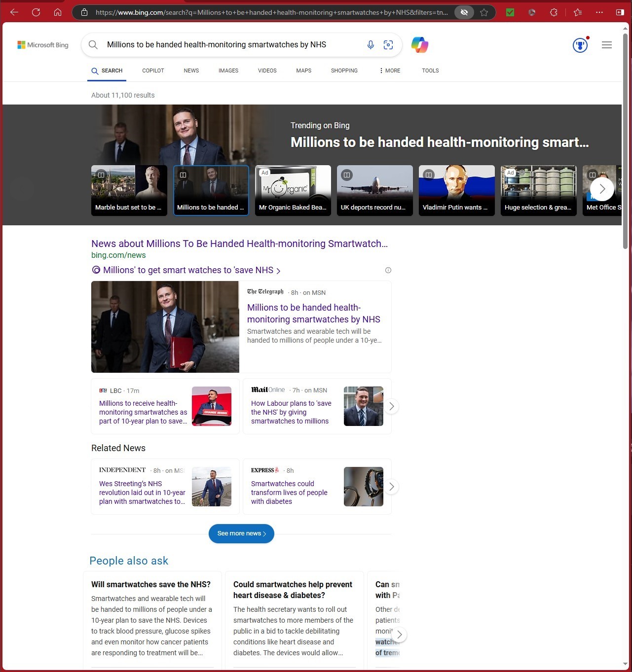The width and height of the screenshot is (632, 672).
Task: Open Telegraph article photo with red folder
Action: [x=165, y=327]
